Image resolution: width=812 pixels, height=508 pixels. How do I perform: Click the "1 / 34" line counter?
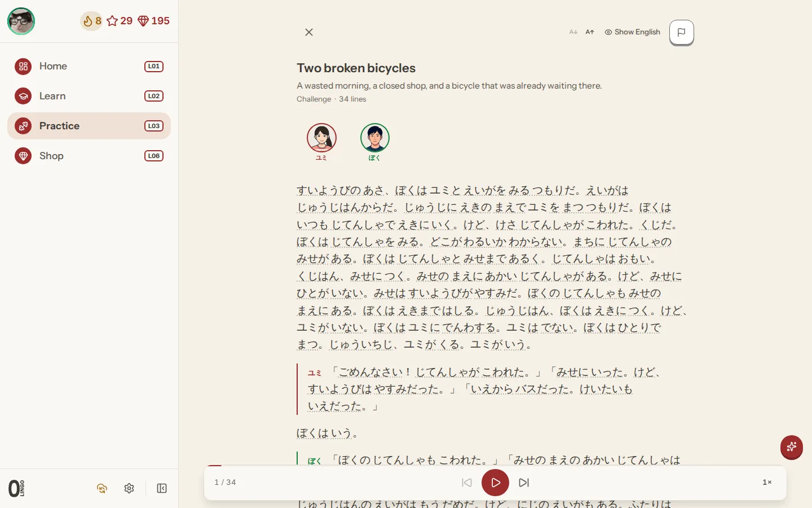coord(225,483)
